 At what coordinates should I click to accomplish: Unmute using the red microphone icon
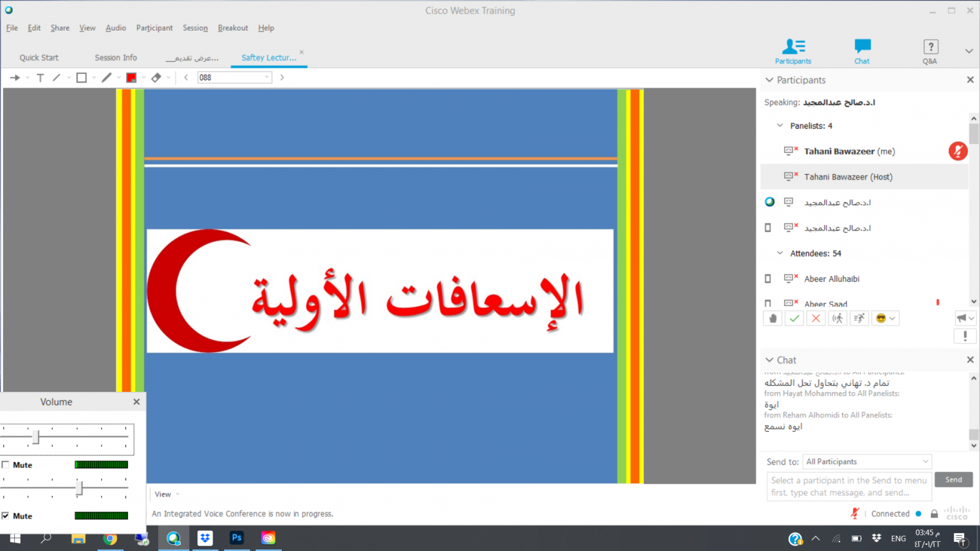958,151
